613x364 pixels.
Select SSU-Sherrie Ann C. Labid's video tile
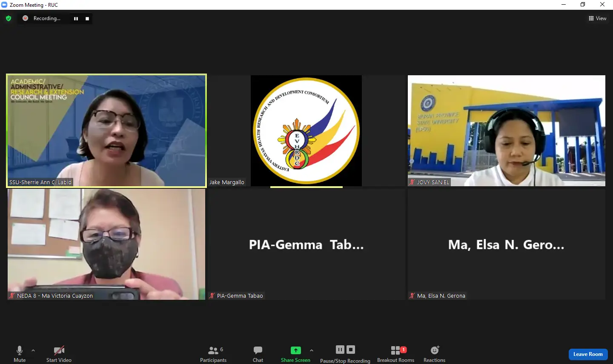(106, 131)
